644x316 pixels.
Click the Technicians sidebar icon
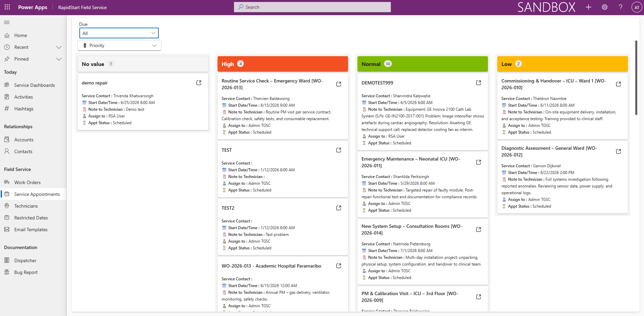point(7,206)
